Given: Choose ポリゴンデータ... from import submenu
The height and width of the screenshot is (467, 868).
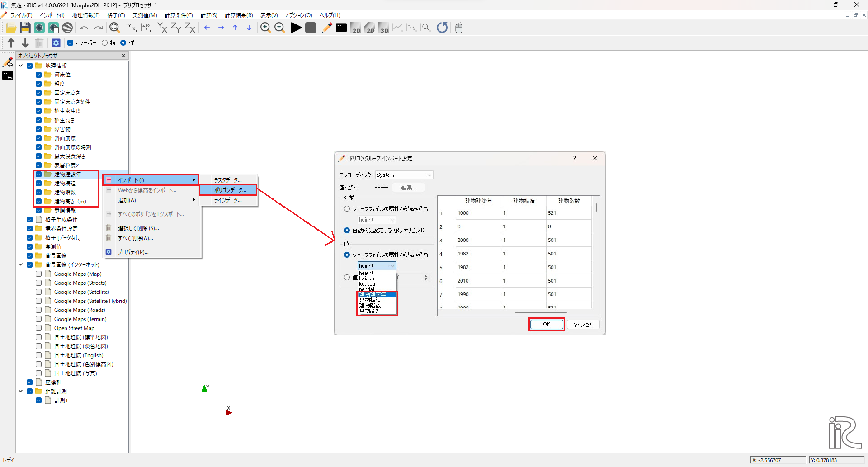Looking at the screenshot, I should [x=230, y=190].
